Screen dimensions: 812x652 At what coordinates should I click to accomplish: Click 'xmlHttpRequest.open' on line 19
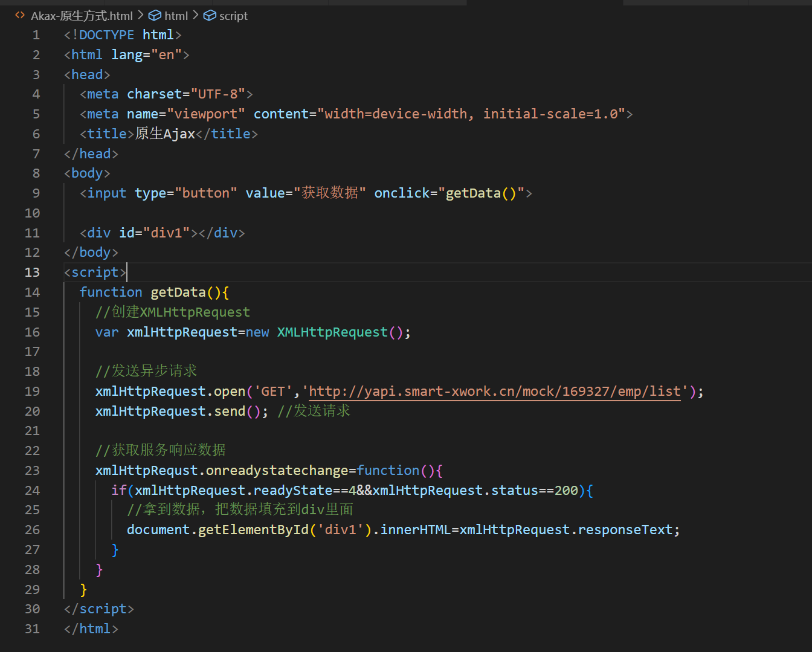[x=170, y=392]
